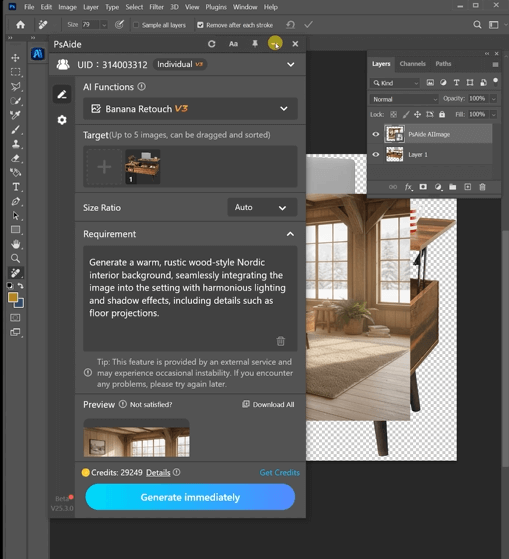Open PsAide edit functions tab

62,94
